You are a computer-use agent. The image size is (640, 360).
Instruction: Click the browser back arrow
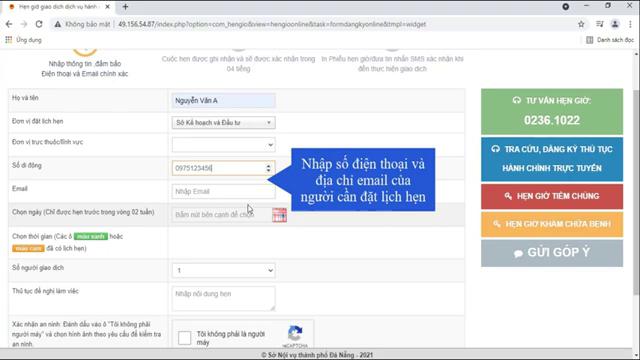coord(9,24)
